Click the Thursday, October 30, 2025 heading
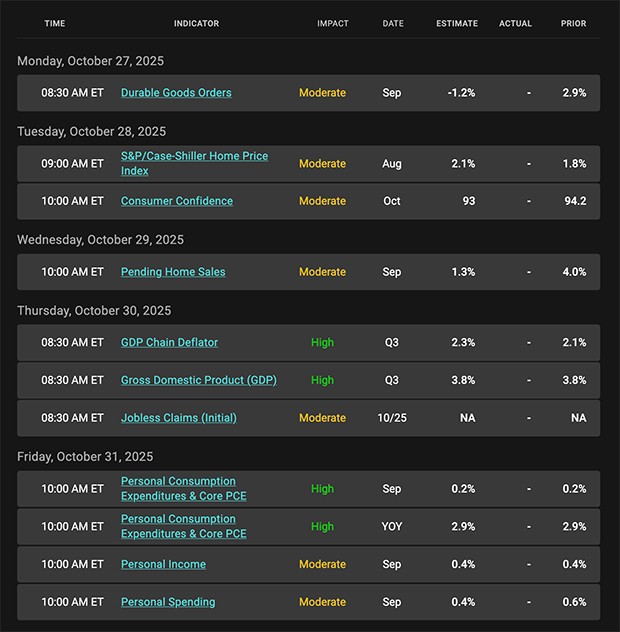Image resolution: width=620 pixels, height=632 pixels. pyautogui.click(x=94, y=311)
